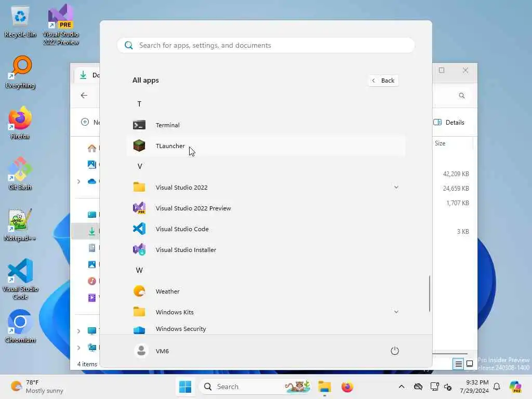Open the Git Bash desktop shortcut

tap(20, 175)
